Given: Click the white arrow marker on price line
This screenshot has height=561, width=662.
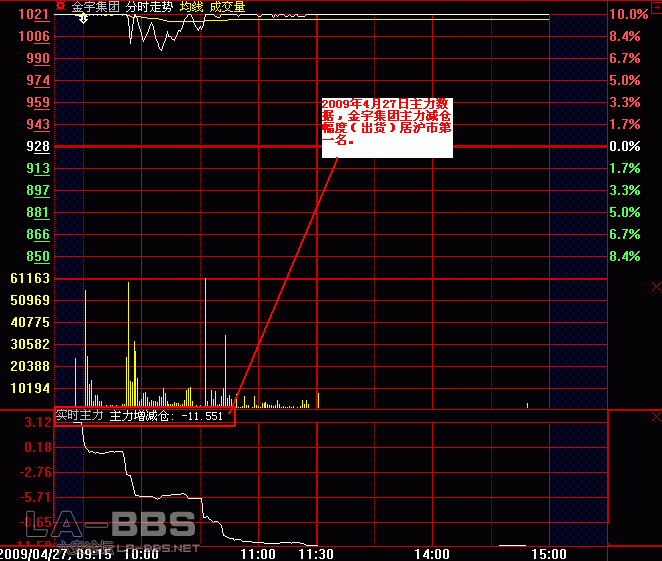Looking at the screenshot, I should tap(82, 18).
